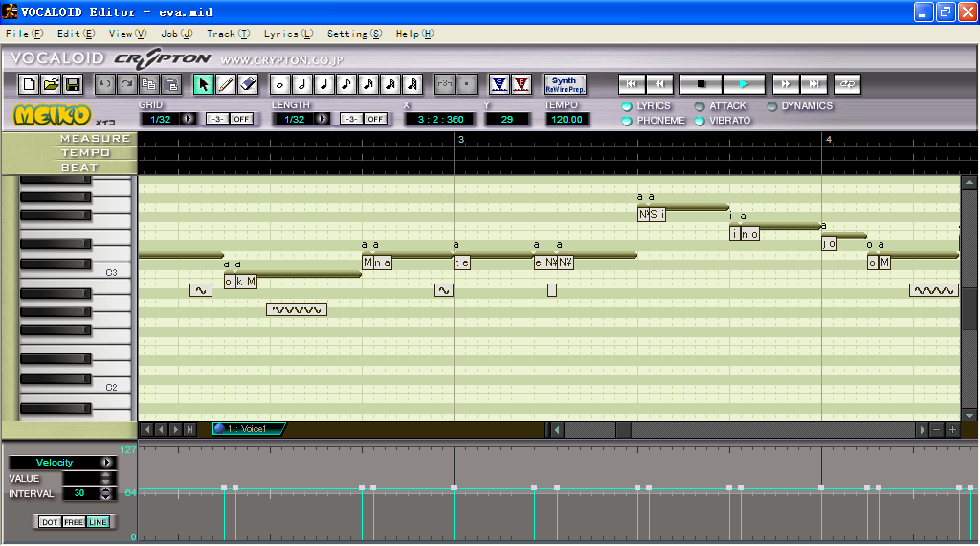Image resolution: width=980 pixels, height=546 pixels.
Task: Click the TEMPO 120.00 field
Action: [567, 119]
